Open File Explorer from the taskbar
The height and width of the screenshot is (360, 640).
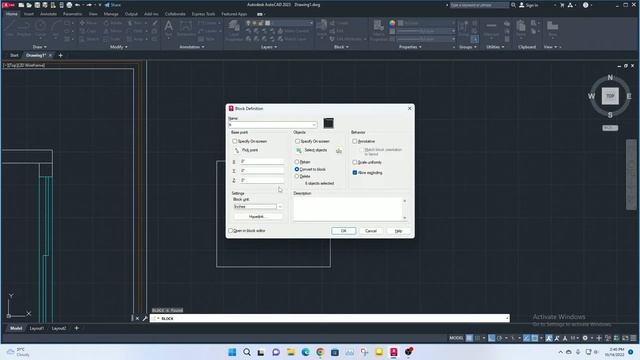(291, 352)
